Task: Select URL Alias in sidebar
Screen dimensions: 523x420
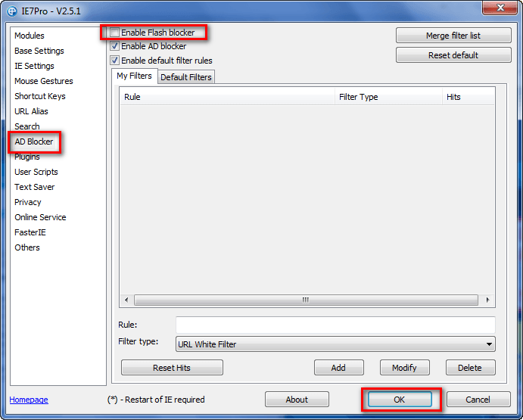Action: click(x=31, y=111)
